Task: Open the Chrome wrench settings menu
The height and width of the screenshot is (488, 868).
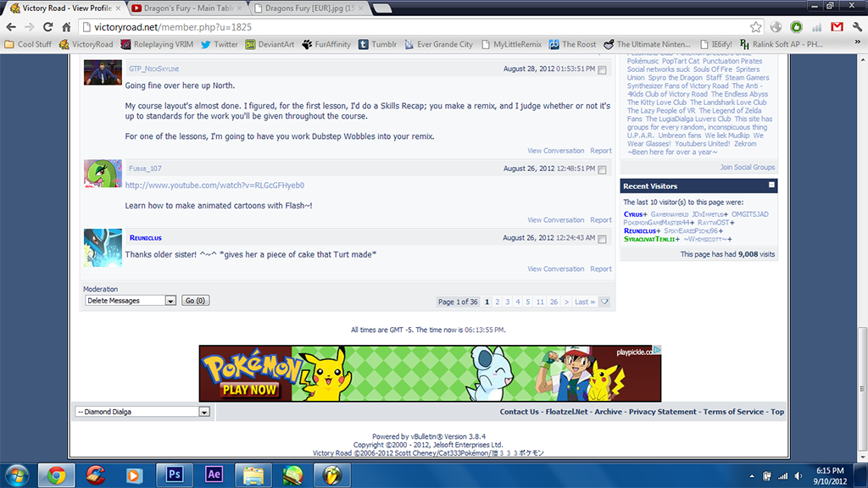Action: [x=856, y=27]
